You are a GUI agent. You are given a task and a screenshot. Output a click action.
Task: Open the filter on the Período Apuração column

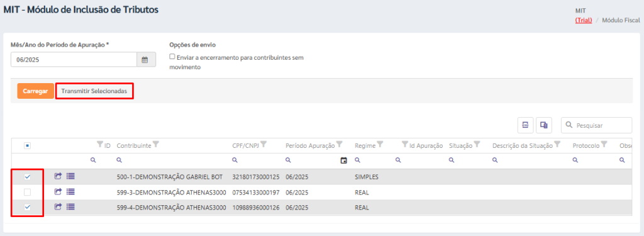click(339, 144)
